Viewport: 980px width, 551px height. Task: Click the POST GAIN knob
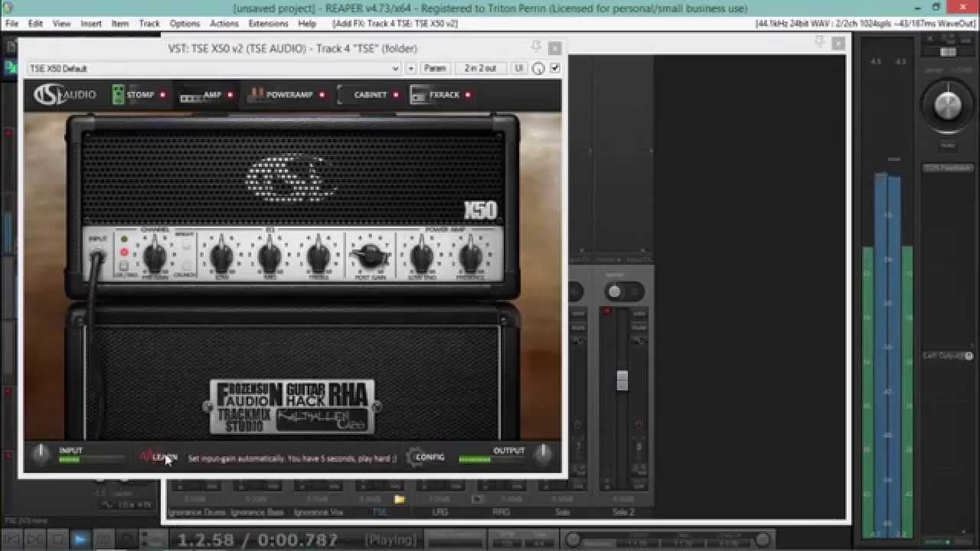(369, 256)
